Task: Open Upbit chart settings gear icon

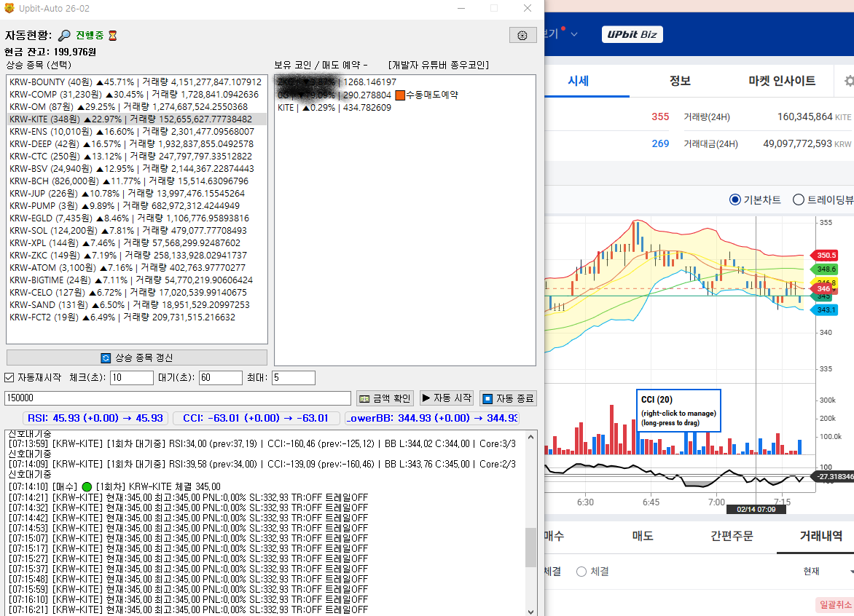Action: point(849,81)
